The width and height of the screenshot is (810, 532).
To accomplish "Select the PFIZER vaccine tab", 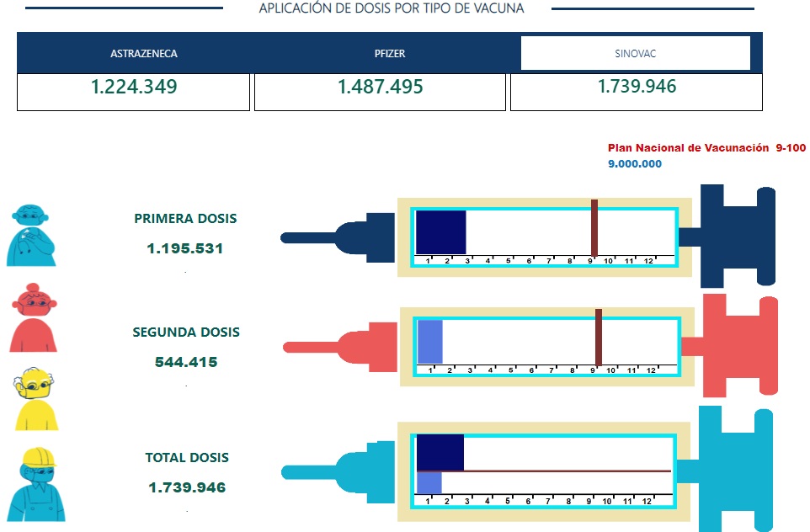I will (390, 53).
